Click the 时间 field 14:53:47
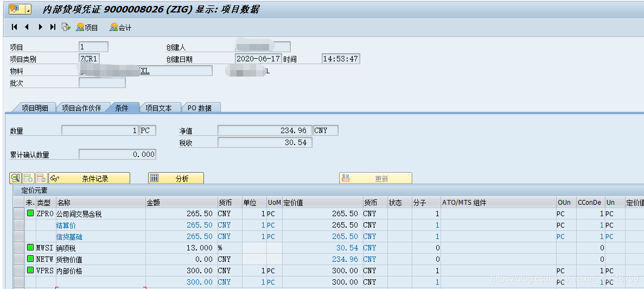The width and height of the screenshot is (644, 289). point(341,58)
